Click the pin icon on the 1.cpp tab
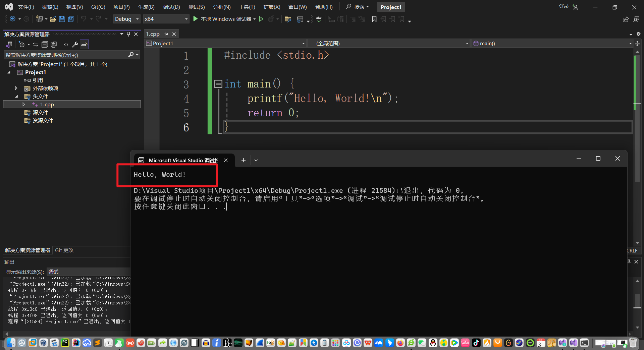 coord(166,34)
